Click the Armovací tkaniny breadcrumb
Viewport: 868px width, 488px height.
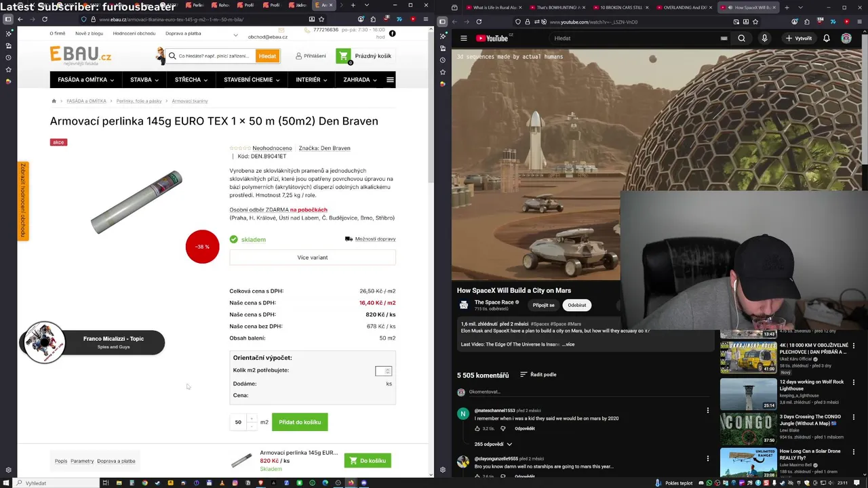coord(190,101)
